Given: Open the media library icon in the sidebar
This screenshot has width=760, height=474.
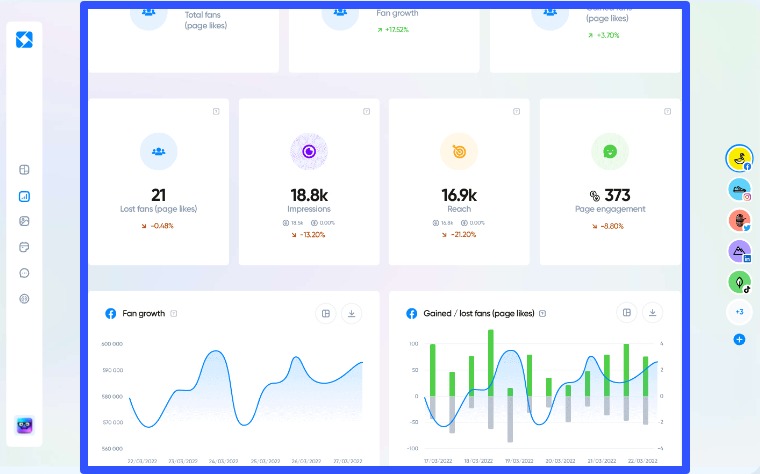Looking at the screenshot, I should pos(25,222).
